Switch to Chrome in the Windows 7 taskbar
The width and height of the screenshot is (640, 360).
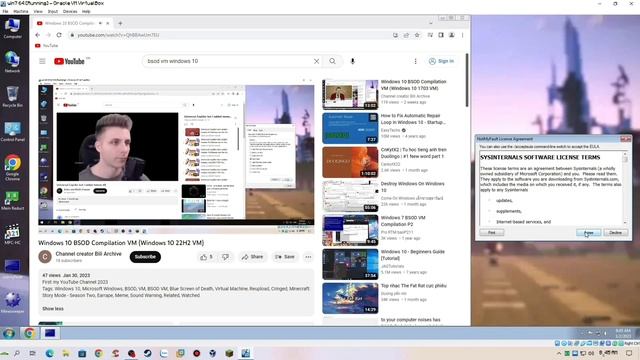click(x=29, y=333)
